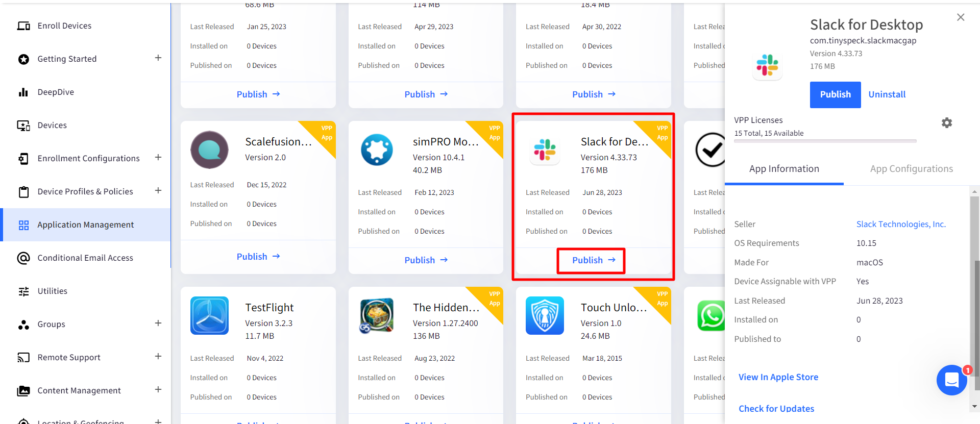Open the chat support bubble
The image size is (980, 424).
click(x=952, y=380)
